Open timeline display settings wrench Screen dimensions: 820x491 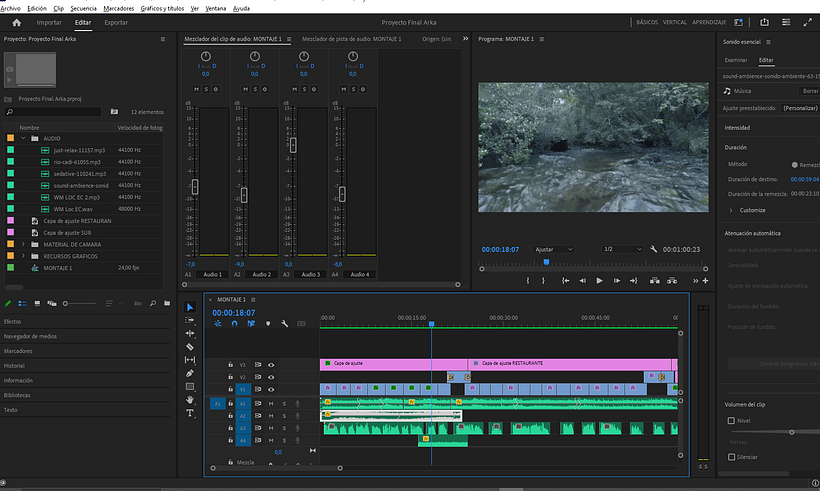[x=284, y=324]
